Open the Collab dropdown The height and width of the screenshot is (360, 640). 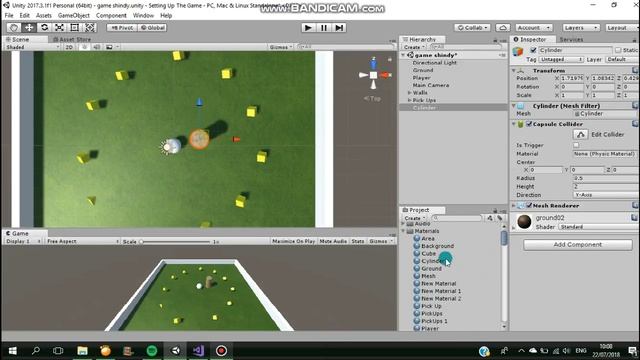[x=472, y=27]
